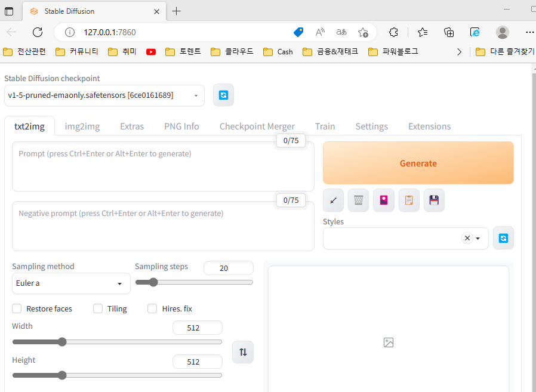Image resolution: width=536 pixels, height=392 pixels.
Task: Reload the browser page
Action: 38,32
